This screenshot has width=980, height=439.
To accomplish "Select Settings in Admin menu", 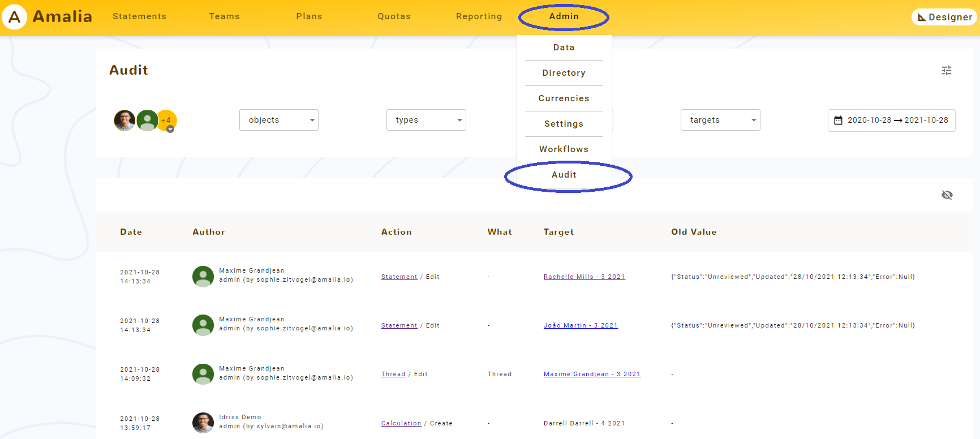I will pyautogui.click(x=564, y=124).
